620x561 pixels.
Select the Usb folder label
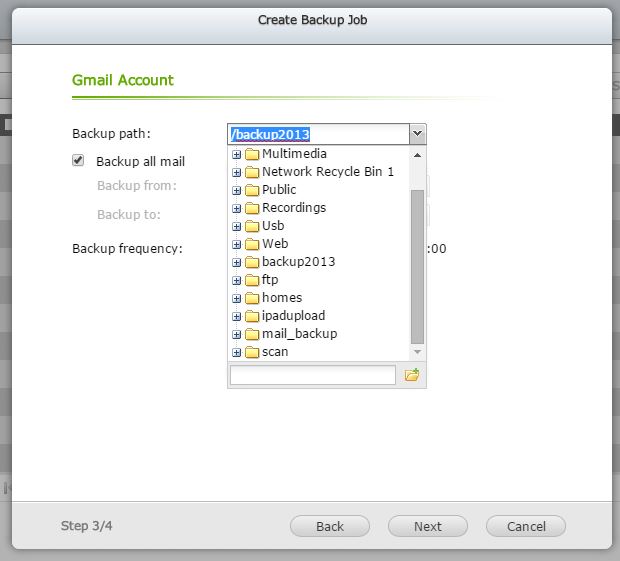(273, 225)
